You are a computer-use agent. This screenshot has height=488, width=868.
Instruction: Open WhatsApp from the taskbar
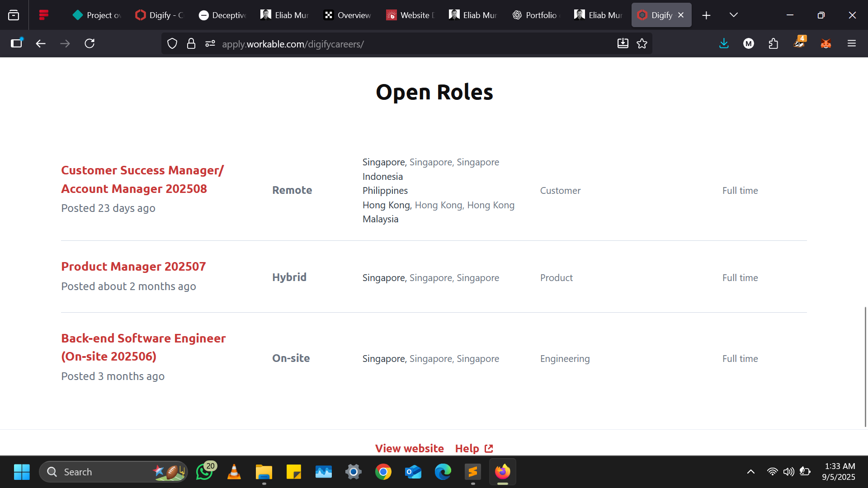(x=205, y=472)
